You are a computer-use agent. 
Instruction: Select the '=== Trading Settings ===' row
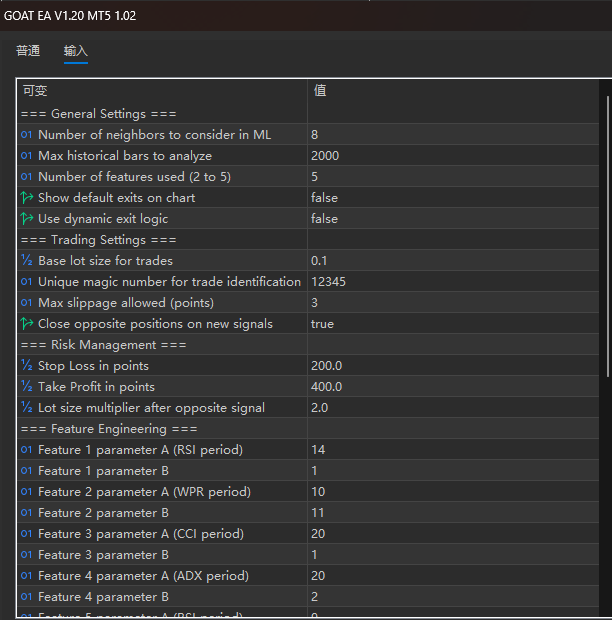[308, 240]
